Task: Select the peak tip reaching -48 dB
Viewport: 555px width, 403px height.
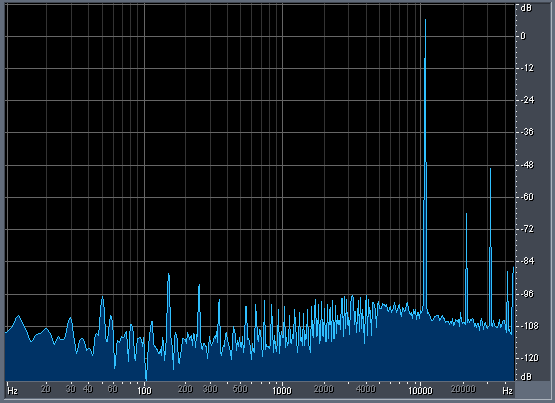Action: pyautogui.click(x=490, y=170)
